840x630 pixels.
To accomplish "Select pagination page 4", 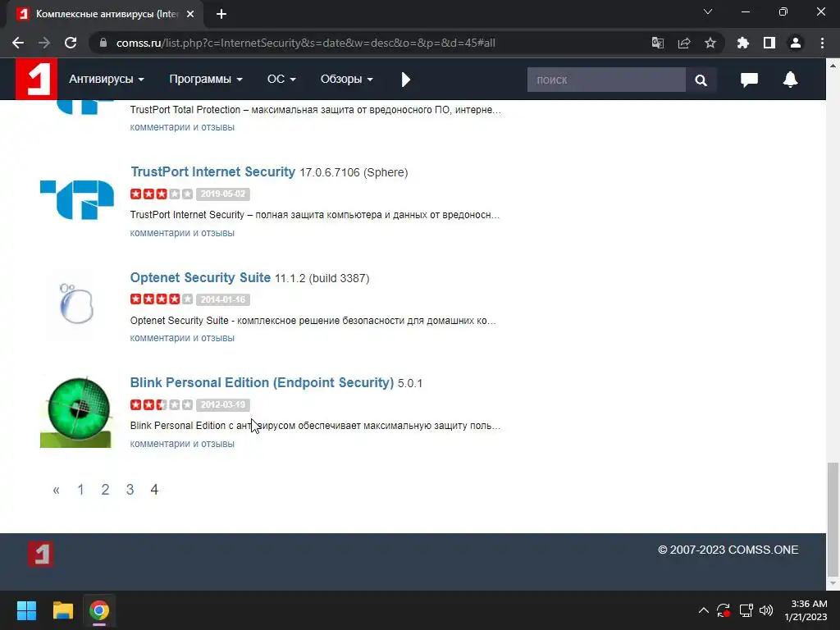I will pyautogui.click(x=154, y=490).
